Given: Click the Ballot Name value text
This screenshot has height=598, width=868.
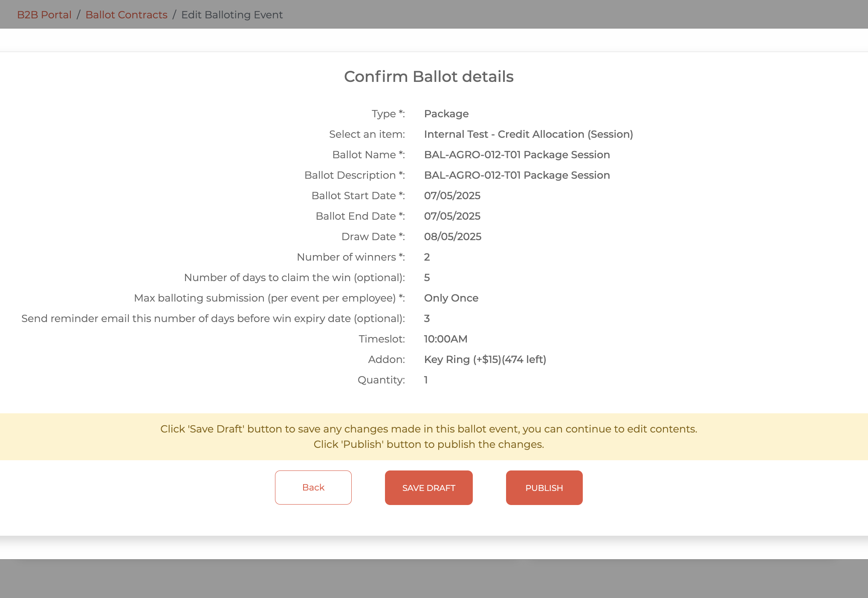Looking at the screenshot, I should coord(517,155).
